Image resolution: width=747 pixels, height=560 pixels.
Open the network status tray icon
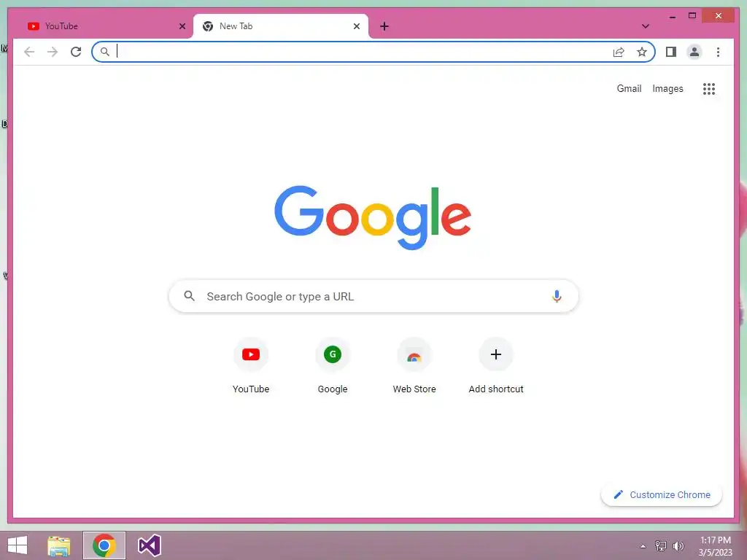[x=661, y=546]
